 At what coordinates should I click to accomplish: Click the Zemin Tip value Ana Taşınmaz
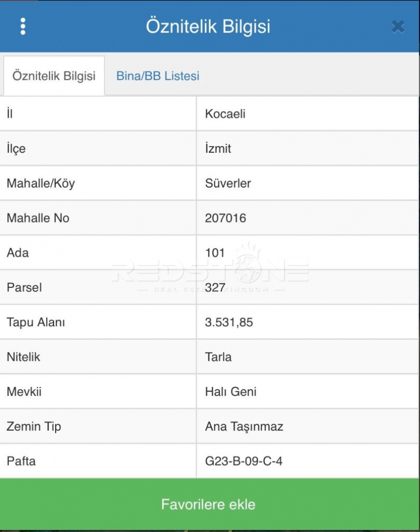[x=244, y=426]
